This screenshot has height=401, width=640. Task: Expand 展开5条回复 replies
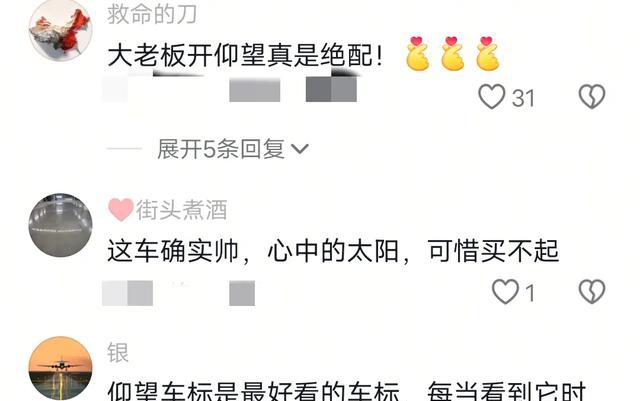(233, 149)
